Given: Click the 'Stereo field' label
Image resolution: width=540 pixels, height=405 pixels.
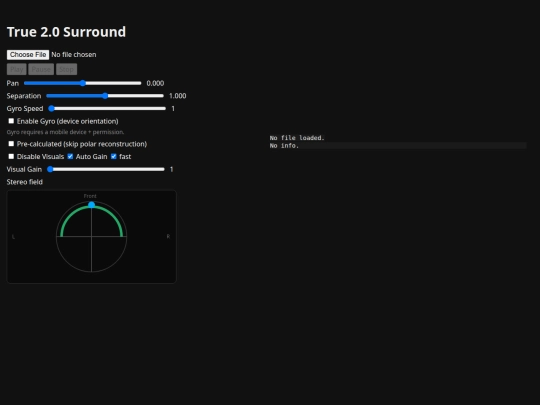Looking at the screenshot, I should tap(24, 182).
